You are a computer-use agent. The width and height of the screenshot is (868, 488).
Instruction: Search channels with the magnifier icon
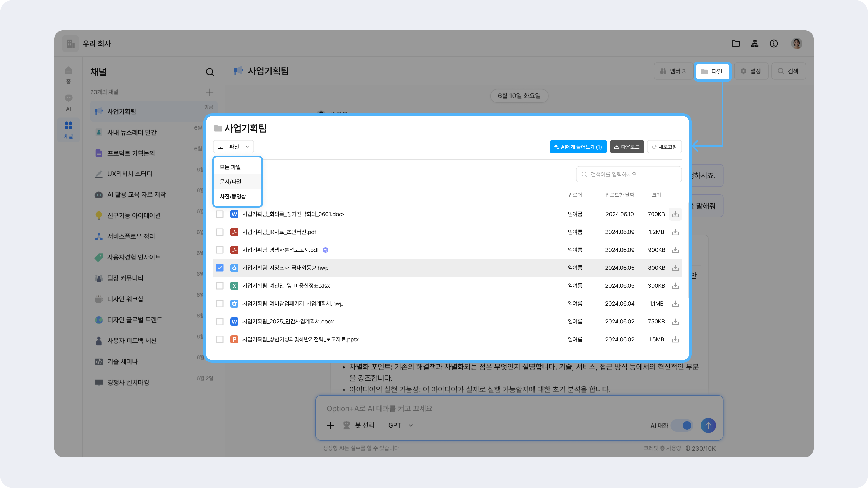210,72
